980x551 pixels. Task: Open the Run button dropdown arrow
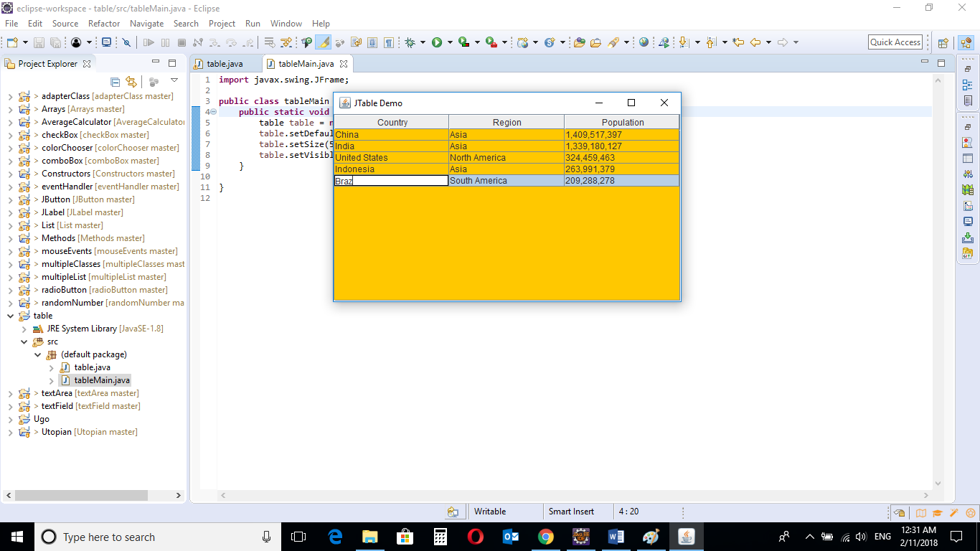point(450,42)
